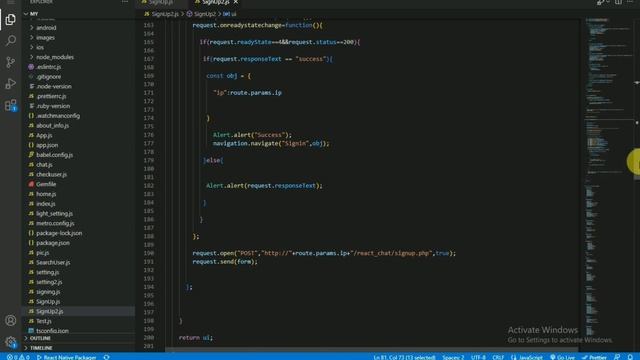640x360 pixels.
Task: Click the SignUp2 symbol in the breadcrumb
Action: pyautogui.click(x=204, y=14)
